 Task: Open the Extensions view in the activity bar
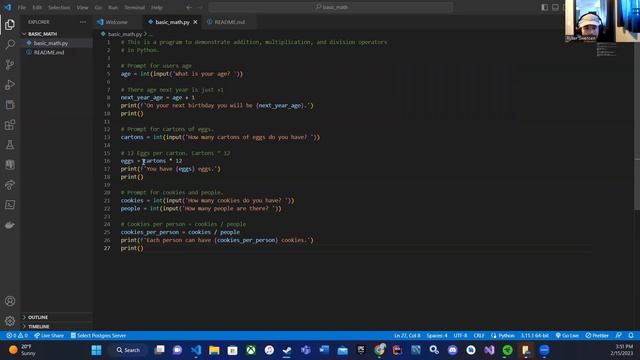[10, 124]
